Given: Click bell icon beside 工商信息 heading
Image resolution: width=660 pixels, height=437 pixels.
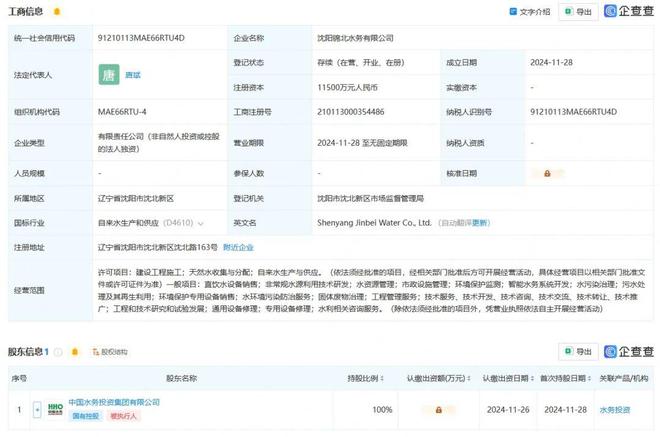Looking at the screenshot, I should (x=57, y=12).
